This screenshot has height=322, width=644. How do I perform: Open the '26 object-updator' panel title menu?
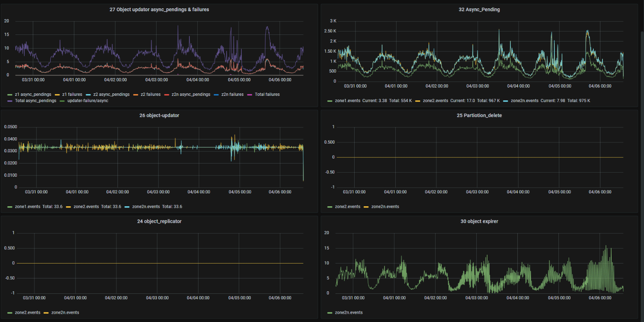point(159,115)
